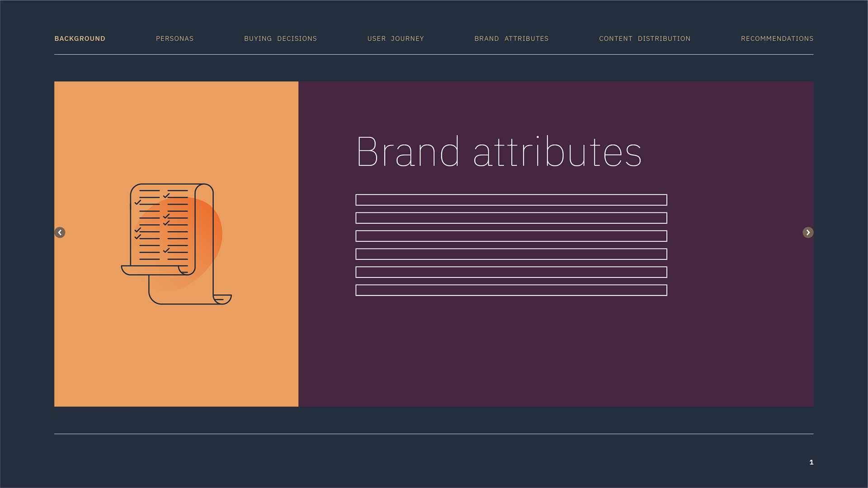Screen dimensions: 868x488
Task: Open the User Journey tab
Action: 396,38
